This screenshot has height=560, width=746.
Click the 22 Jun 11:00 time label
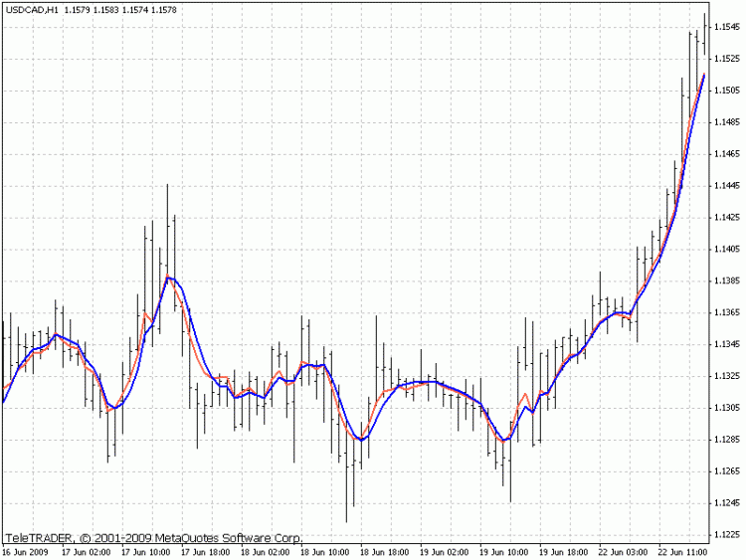[683, 552]
